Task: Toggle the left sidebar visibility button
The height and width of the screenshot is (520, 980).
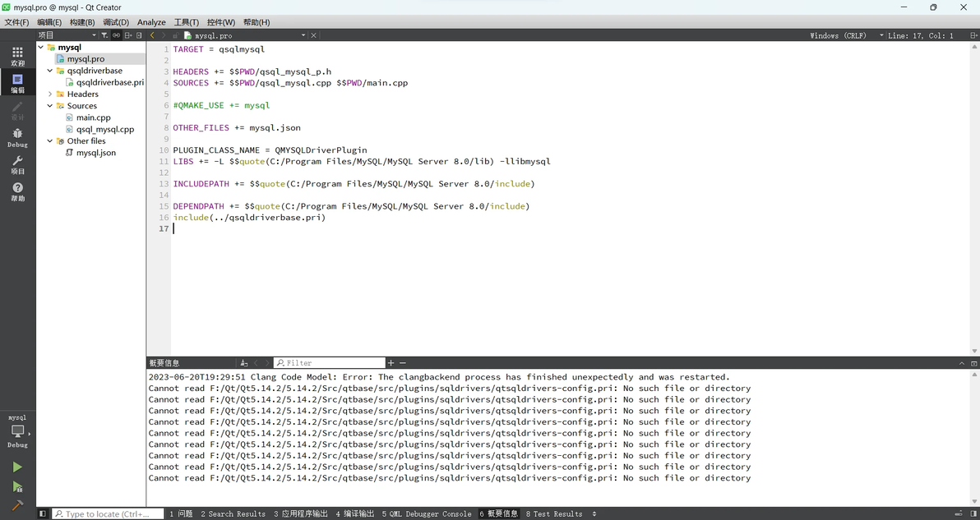Action: tap(43, 513)
